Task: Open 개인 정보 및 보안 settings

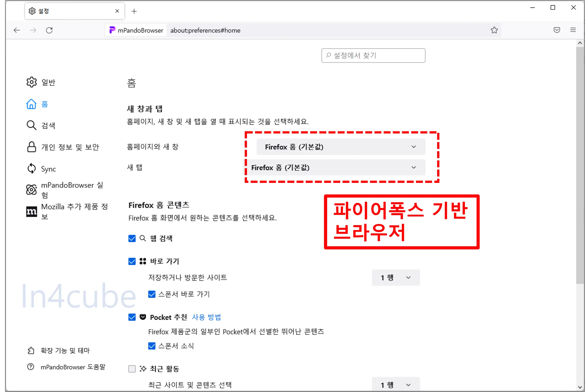Action: click(x=70, y=147)
